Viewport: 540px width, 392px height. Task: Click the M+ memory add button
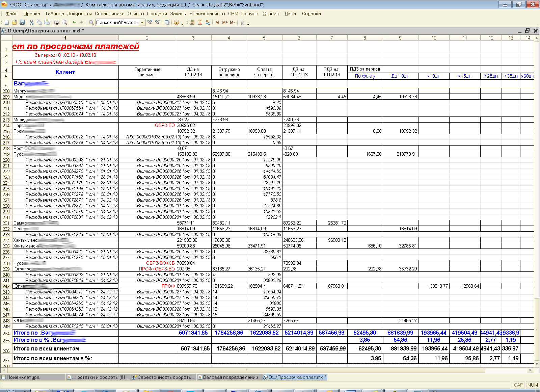[225, 22]
